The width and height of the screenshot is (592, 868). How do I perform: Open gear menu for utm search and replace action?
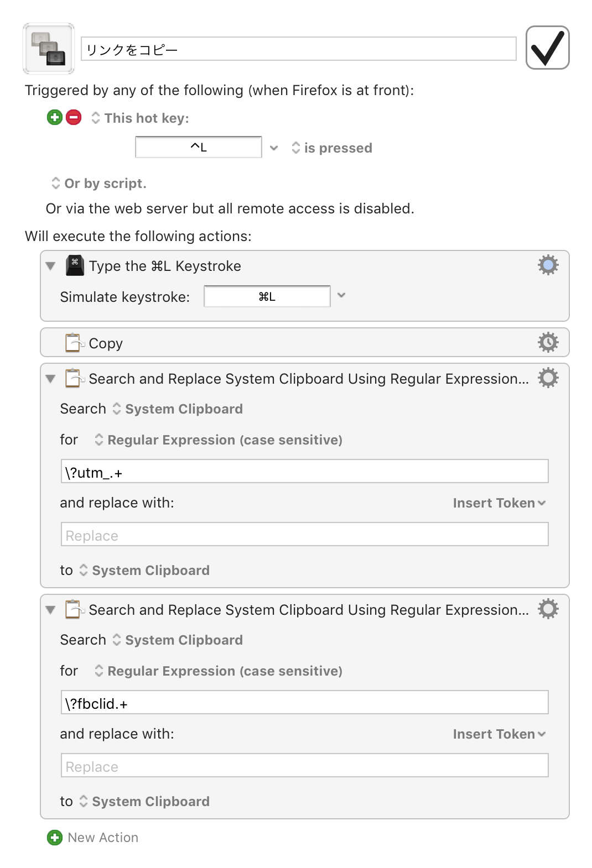point(548,378)
